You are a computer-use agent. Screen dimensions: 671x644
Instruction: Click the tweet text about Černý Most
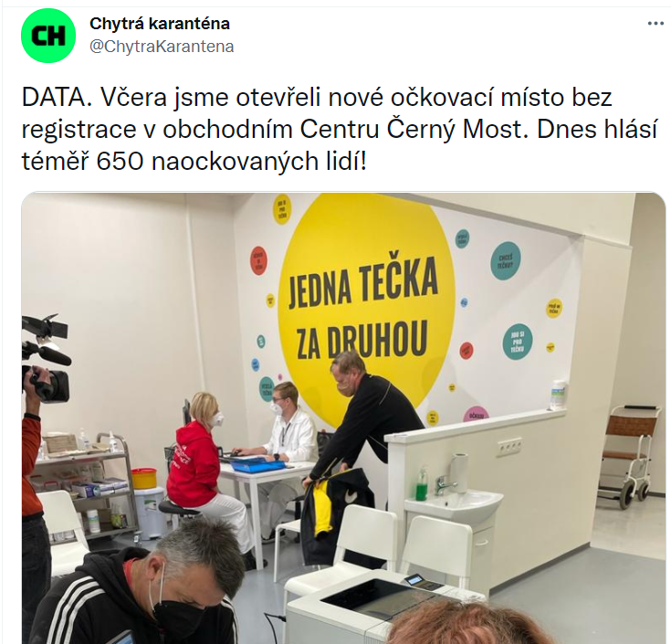339,130
